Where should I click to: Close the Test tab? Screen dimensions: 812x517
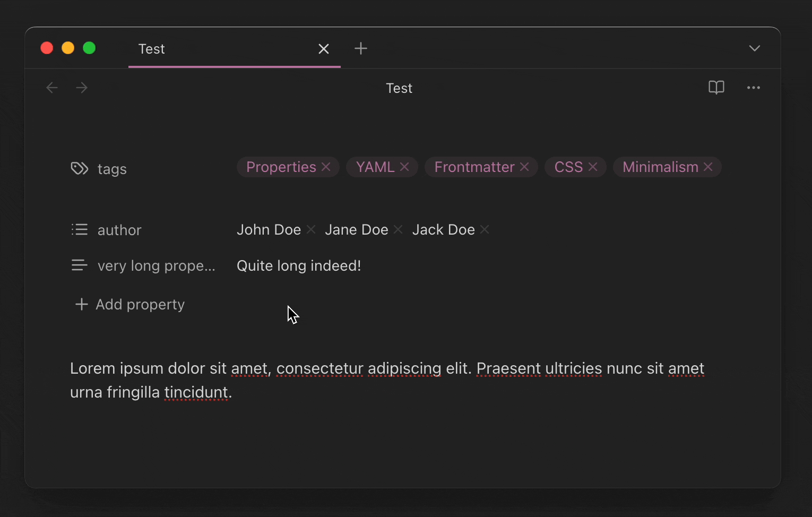[323, 49]
